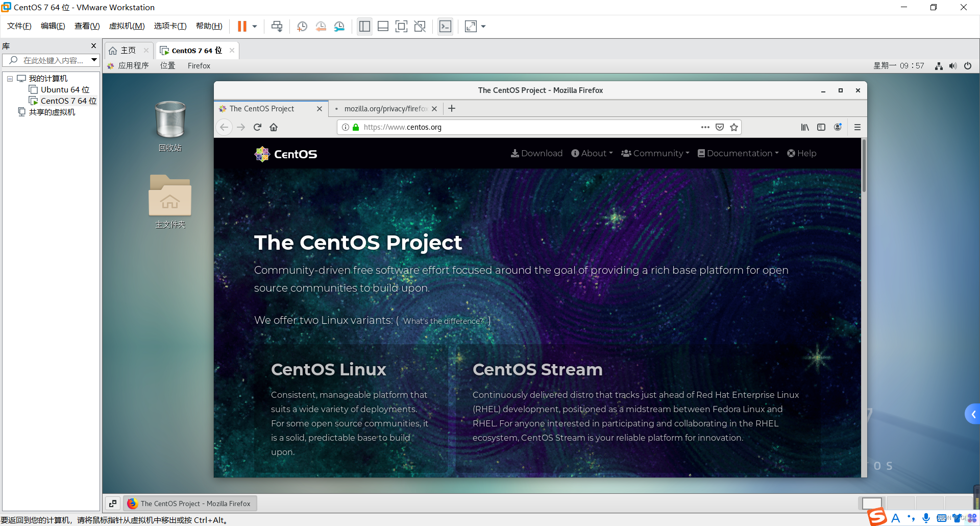Click the GNOME power icon
This screenshot has width=980, height=526.
click(968, 66)
